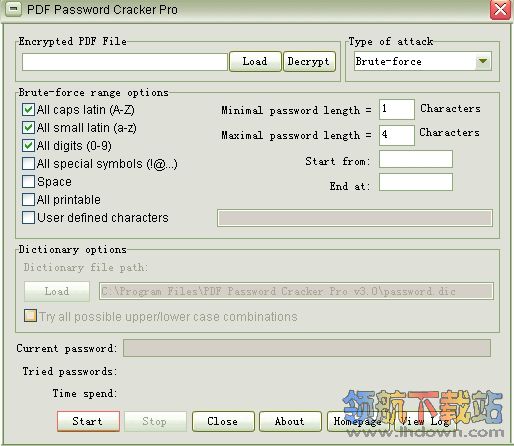Click the Maximal password length field
The height and width of the screenshot is (446, 514).
tap(397, 135)
